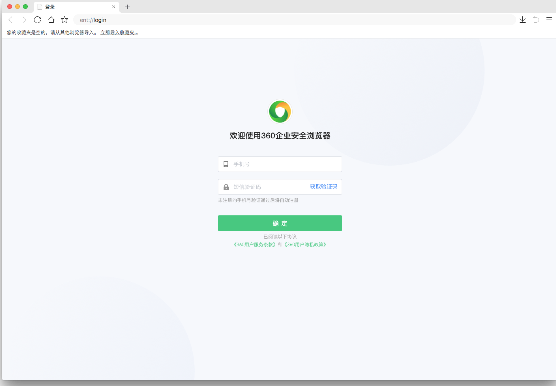This screenshot has width=556, height=386.
Task: Click the lock icon in code field
Action: click(x=226, y=187)
